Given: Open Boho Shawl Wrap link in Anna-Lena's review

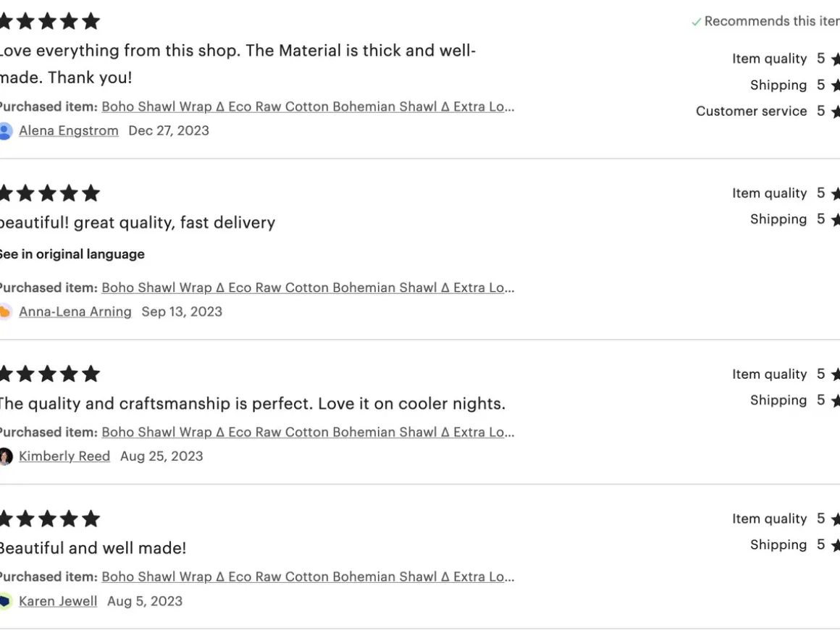Looking at the screenshot, I should click(x=308, y=287).
